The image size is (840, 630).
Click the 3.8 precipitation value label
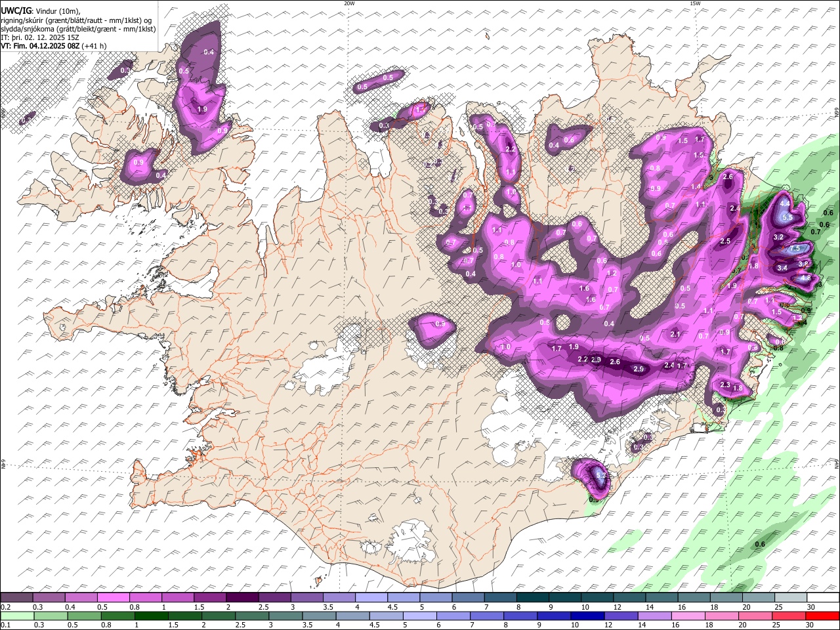pos(803,264)
